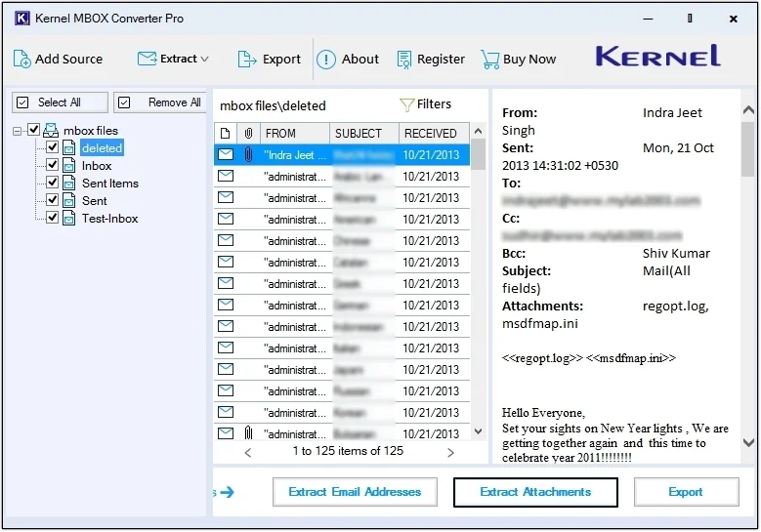Select the Sent Items tree item
The width and height of the screenshot is (761, 532).
[x=110, y=184]
